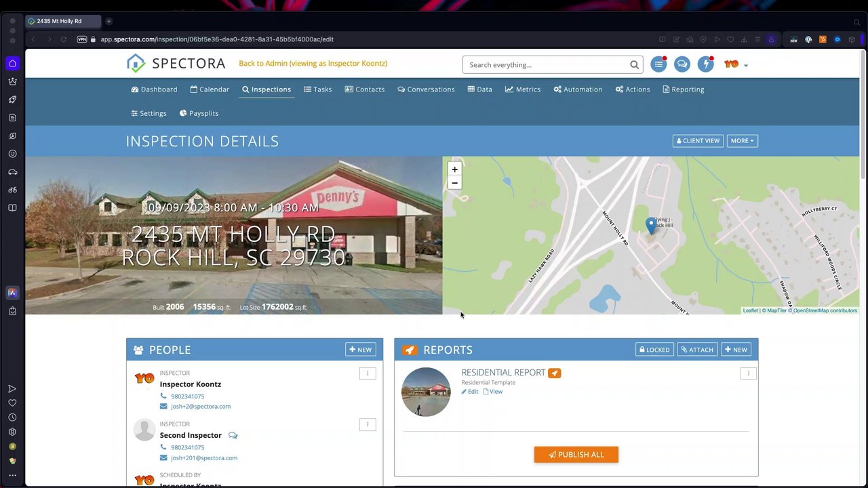The width and height of the screenshot is (868, 488).
Task: Open the sidebar history clock icon
Action: click(x=12, y=418)
